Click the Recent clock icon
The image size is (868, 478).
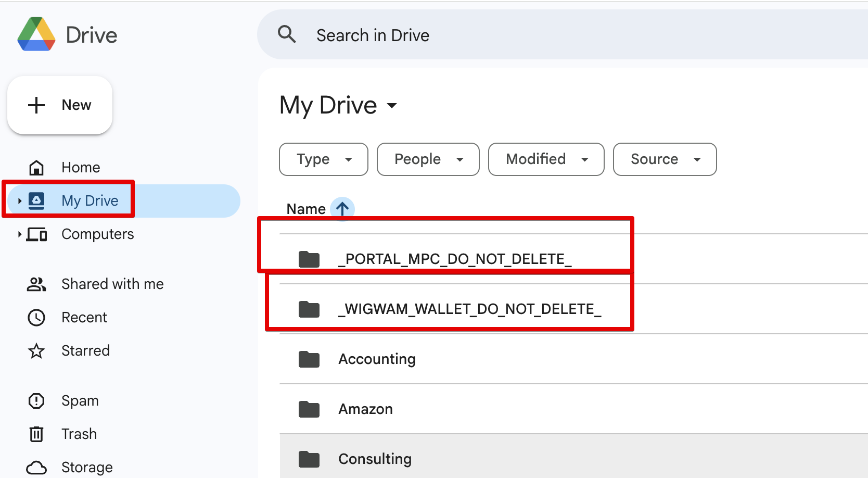pyautogui.click(x=36, y=318)
